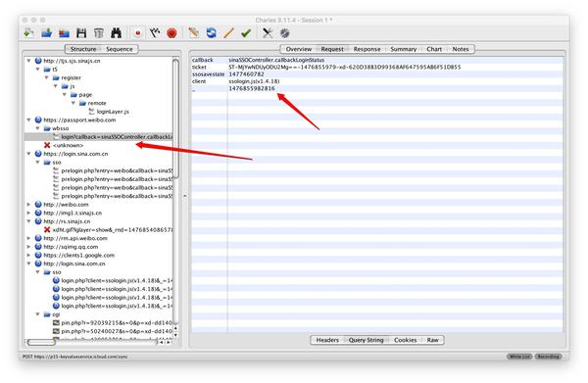Open the Response tab
Viewport: 588px width, 383px height.
pyautogui.click(x=367, y=49)
